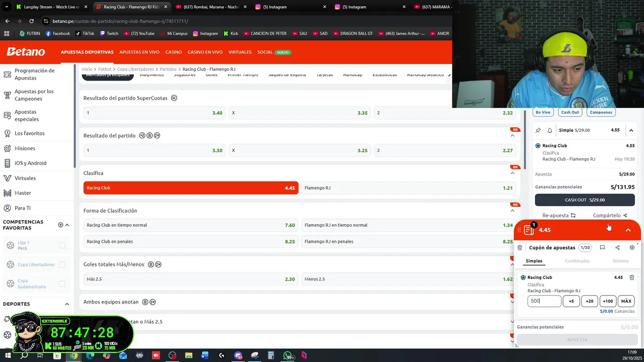Image resolution: width=644 pixels, height=362 pixels.
Task: Click the bet slip coupon icon with badge
Action: pos(529,229)
